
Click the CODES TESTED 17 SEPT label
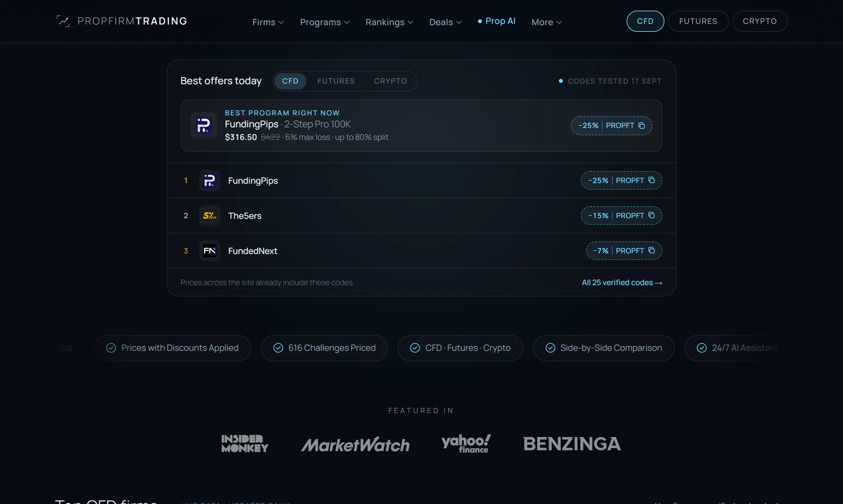[615, 81]
